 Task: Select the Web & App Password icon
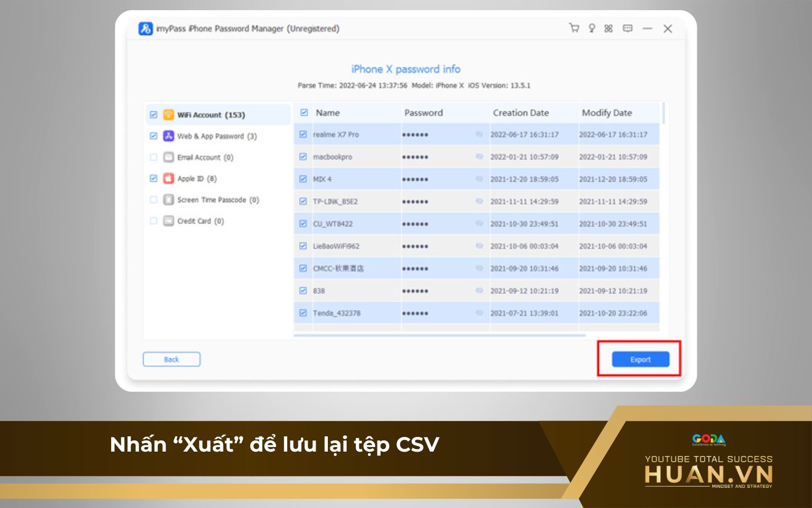(x=168, y=136)
